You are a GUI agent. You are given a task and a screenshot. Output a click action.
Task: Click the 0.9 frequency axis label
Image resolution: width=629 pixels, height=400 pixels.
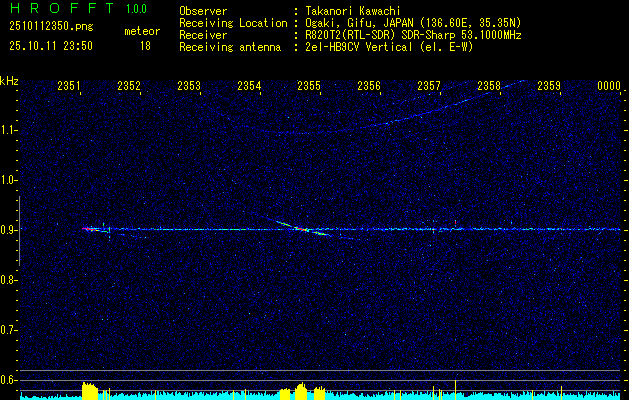pos(10,230)
